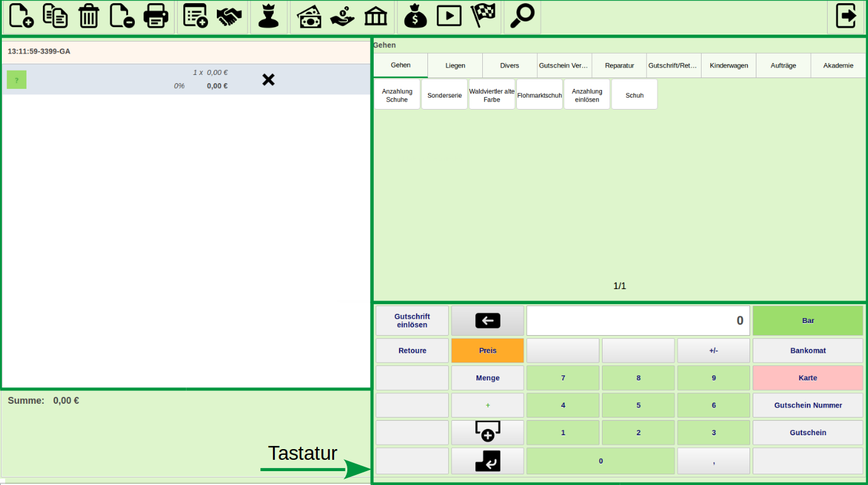Viewport: 868px width, 485px height.
Task: Open the trash/delete icon
Action: 88,16
